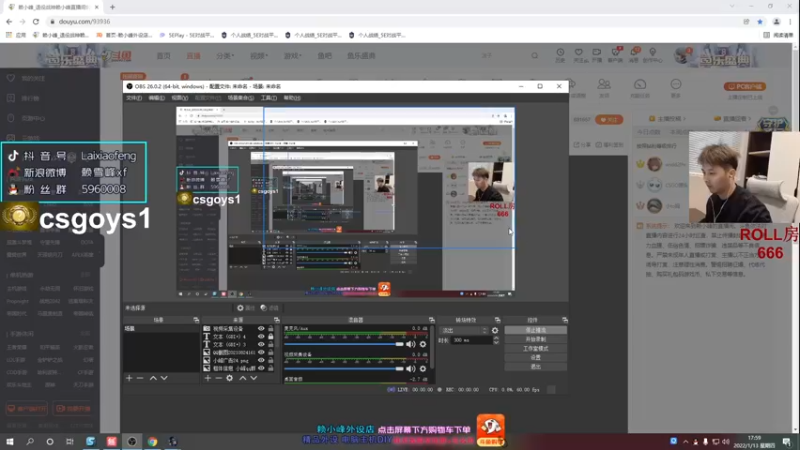800x450 pixels.
Task: Mute the second mixer channel speaker icon
Action: pos(411,368)
